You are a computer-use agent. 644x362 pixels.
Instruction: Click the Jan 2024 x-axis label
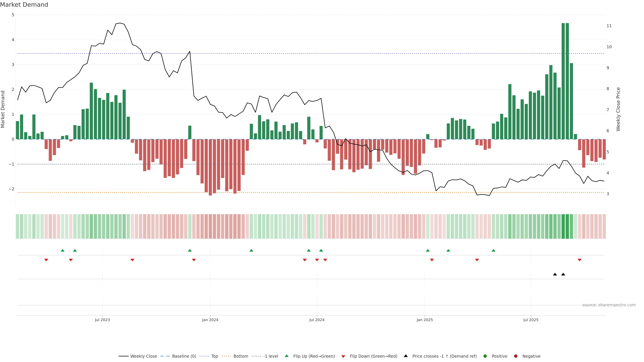pyautogui.click(x=210, y=320)
